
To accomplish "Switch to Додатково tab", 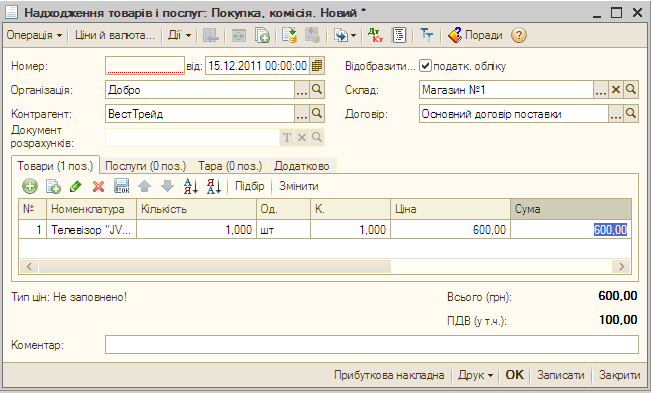I will point(302,166).
